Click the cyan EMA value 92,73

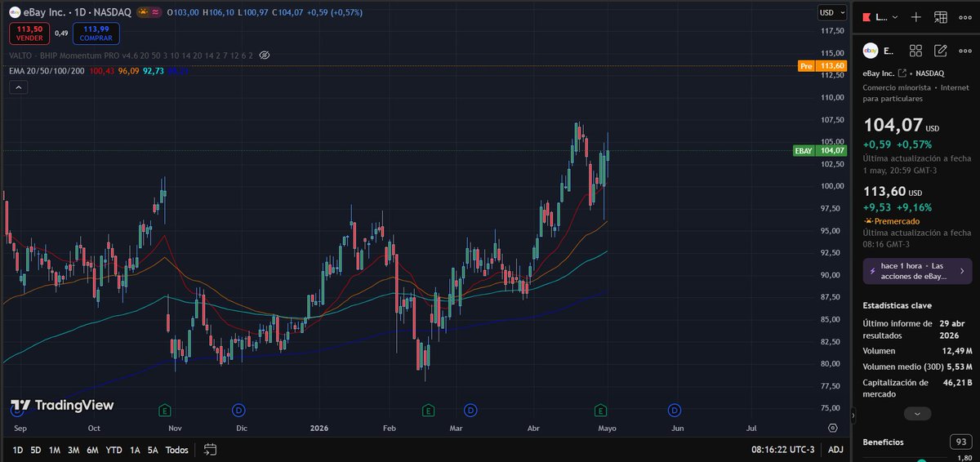pos(154,71)
